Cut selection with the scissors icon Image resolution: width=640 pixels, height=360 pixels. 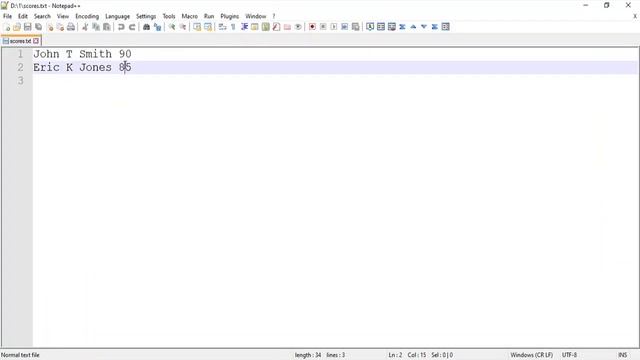[85, 27]
